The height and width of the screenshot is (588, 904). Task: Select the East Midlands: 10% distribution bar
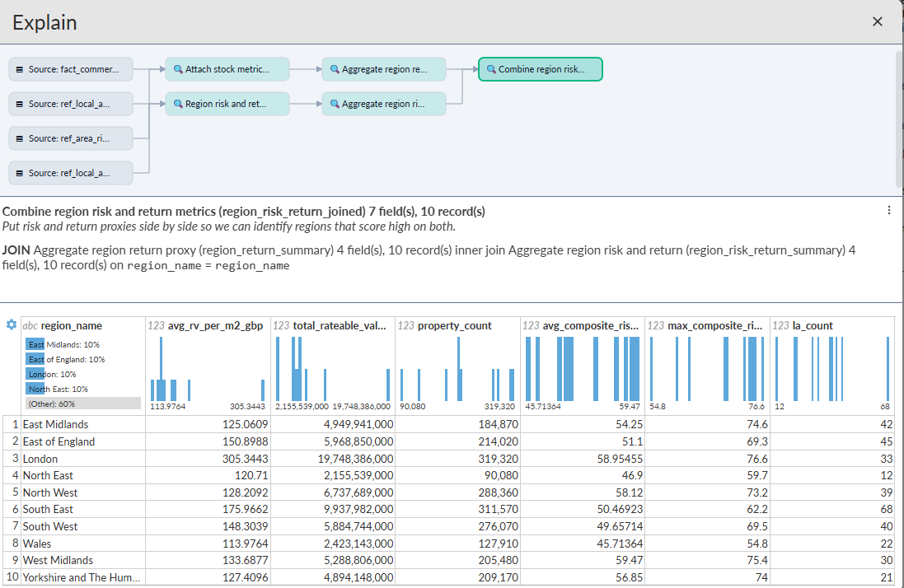pyautogui.click(x=83, y=344)
